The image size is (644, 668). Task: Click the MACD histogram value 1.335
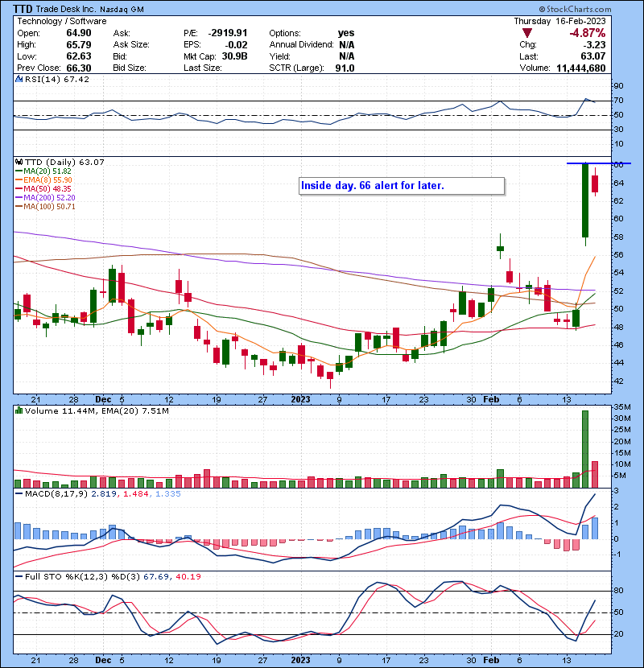pyautogui.click(x=168, y=494)
